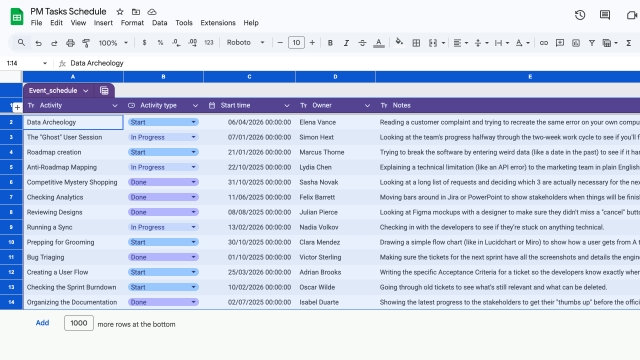Redo the last action
The image size is (640, 360).
[x=54, y=43]
